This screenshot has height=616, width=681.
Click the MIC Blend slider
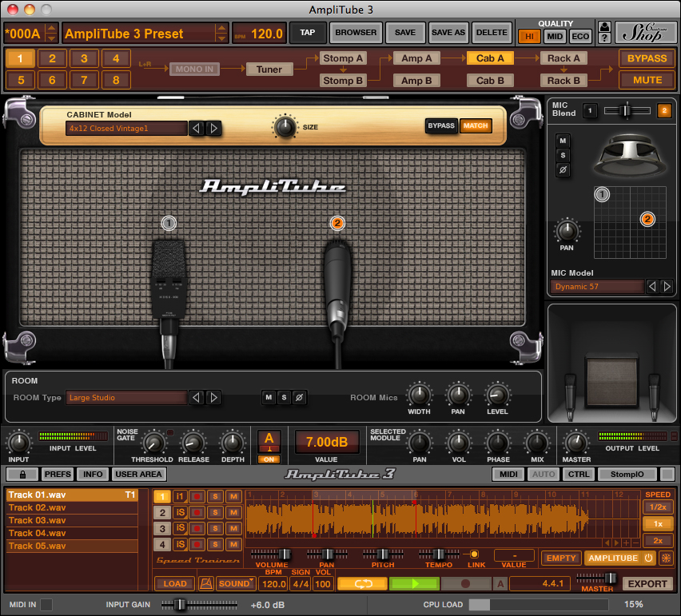pyautogui.click(x=626, y=109)
